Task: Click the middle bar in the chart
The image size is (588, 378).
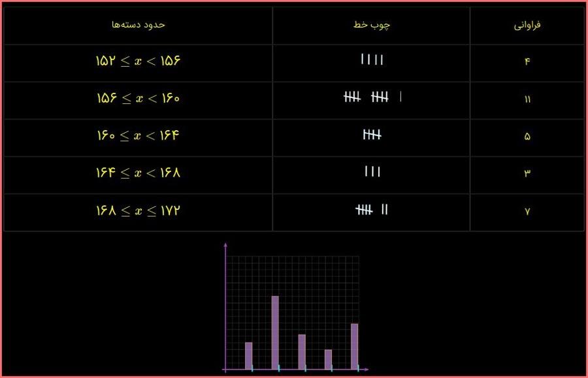Action: (302, 351)
